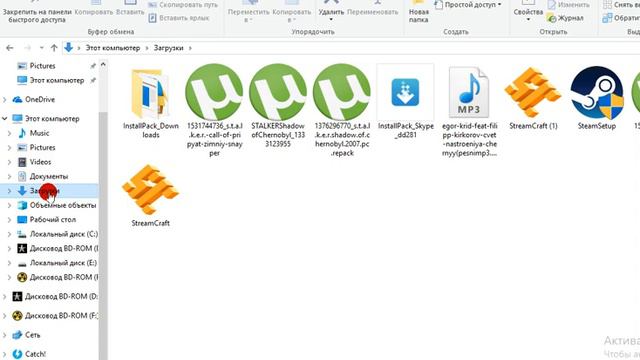Viewport: 640px width, 360px height.
Task: Click Загрузки in the address bar
Action: [x=169, y=48]
